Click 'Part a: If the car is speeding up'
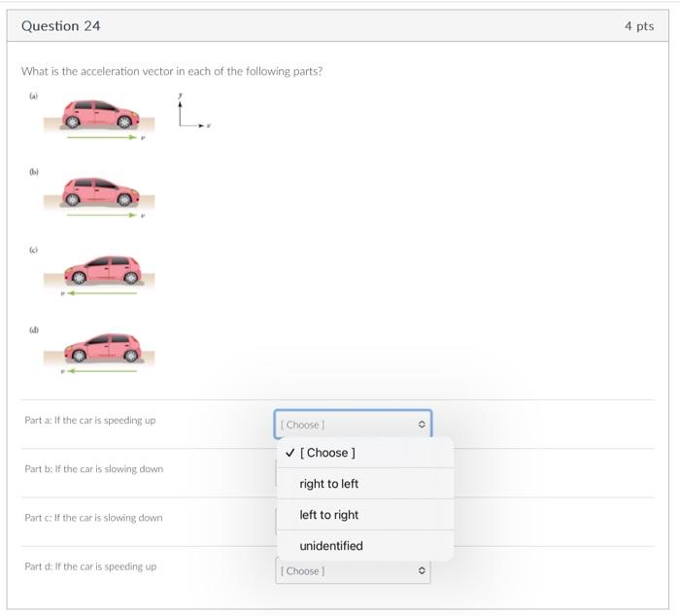 pyautogui.click(x=90, y=420)
